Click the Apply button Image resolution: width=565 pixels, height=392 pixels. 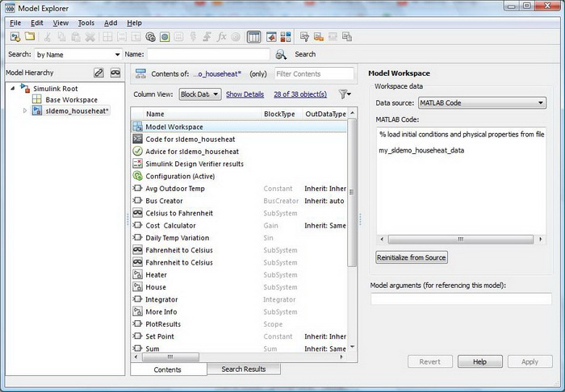pyautogui.click(x=529, y=362)
